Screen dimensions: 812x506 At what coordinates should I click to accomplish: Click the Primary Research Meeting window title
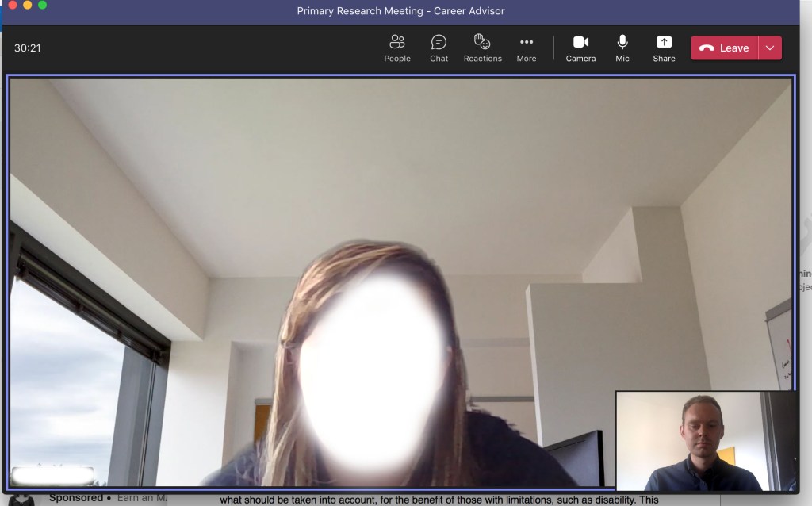[400, 11]
